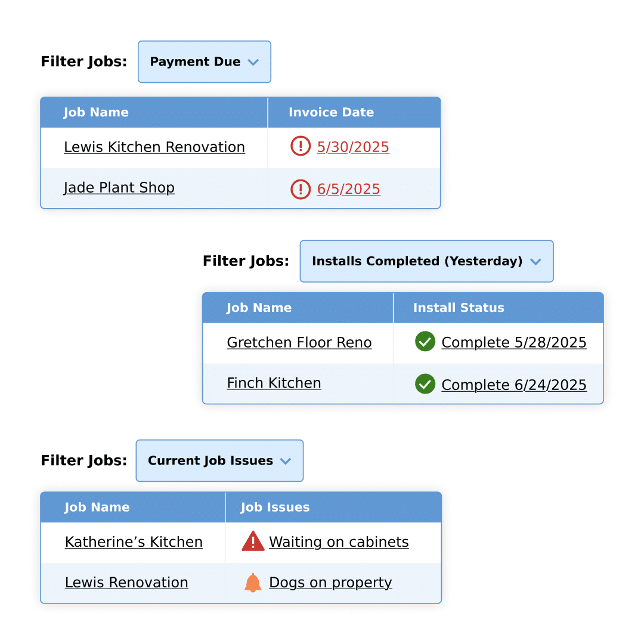Open the Finch Kitchen job
This screenshot has width=644, height=644.
point(274,383)
